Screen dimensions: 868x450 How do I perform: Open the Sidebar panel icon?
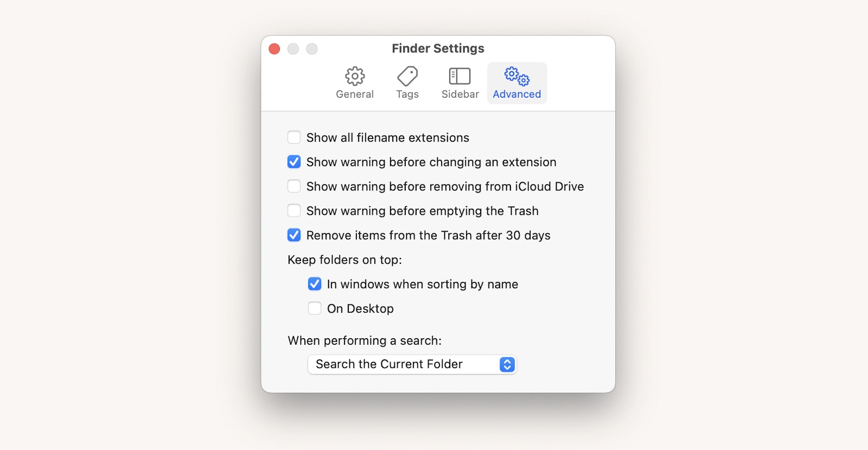coord(459,76)
